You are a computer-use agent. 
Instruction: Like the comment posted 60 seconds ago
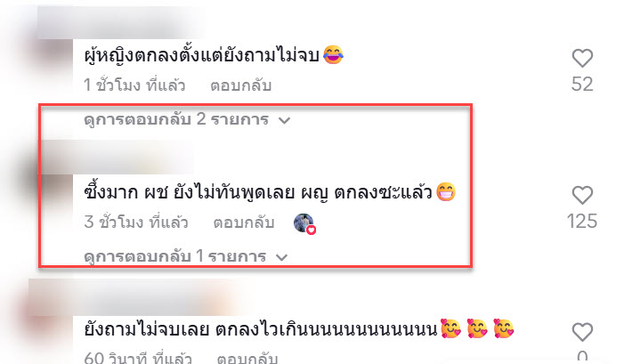click(x=582, y=332)
